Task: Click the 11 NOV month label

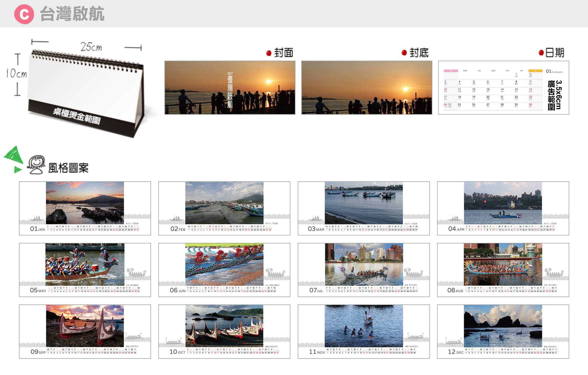Action: 317,352
